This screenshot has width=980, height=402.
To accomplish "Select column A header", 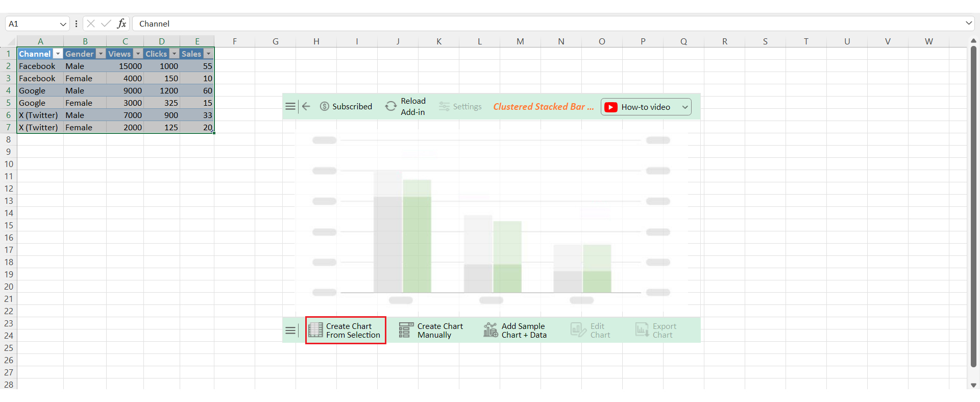I will click(x=40, y=41).
